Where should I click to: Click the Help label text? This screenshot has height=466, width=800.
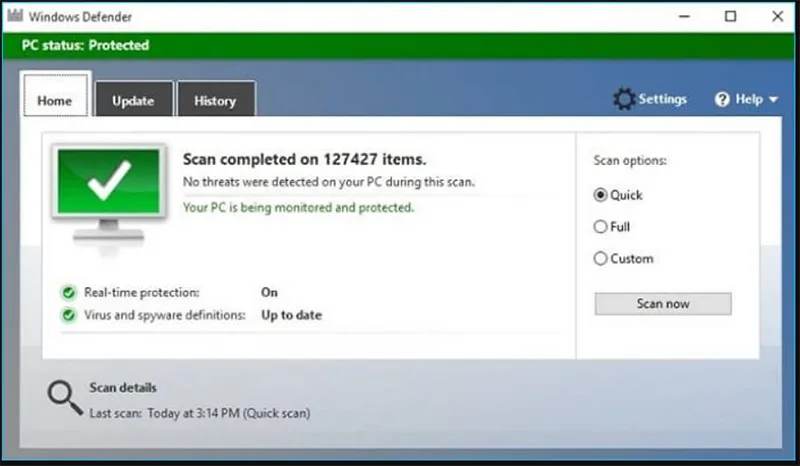pos(749,99)
